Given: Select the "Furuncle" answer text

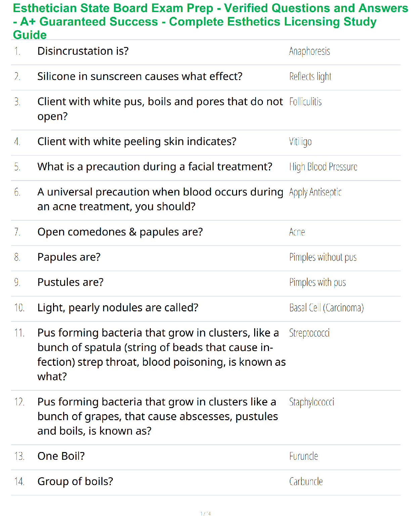Looking at the screenshot, I should click(304, 456).
